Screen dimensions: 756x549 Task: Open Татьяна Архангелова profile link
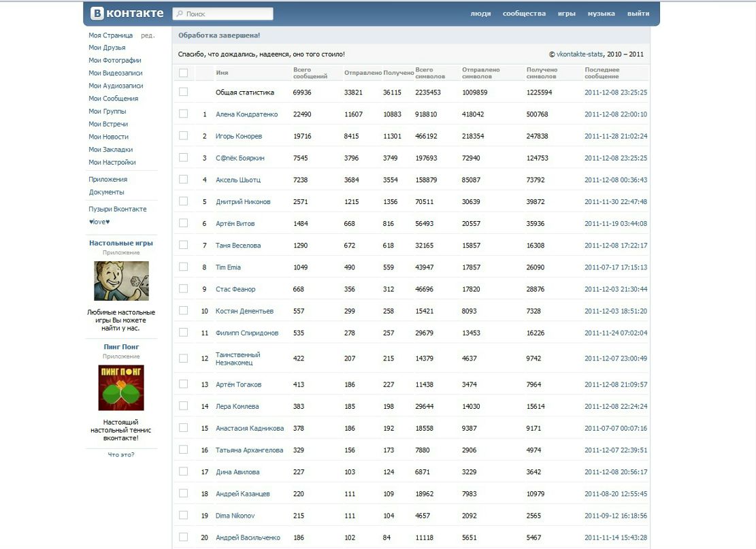(249, 450)
